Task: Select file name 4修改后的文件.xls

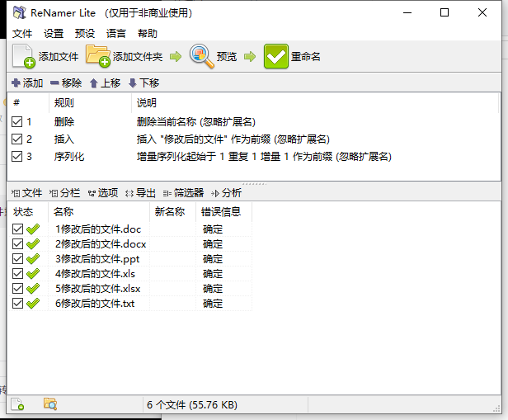Action: [96, 274]
